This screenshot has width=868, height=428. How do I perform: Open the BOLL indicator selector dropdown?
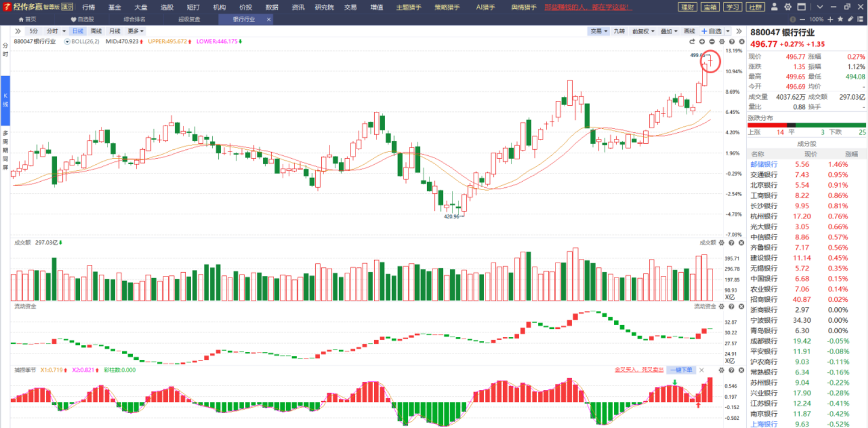coord(67,41)
